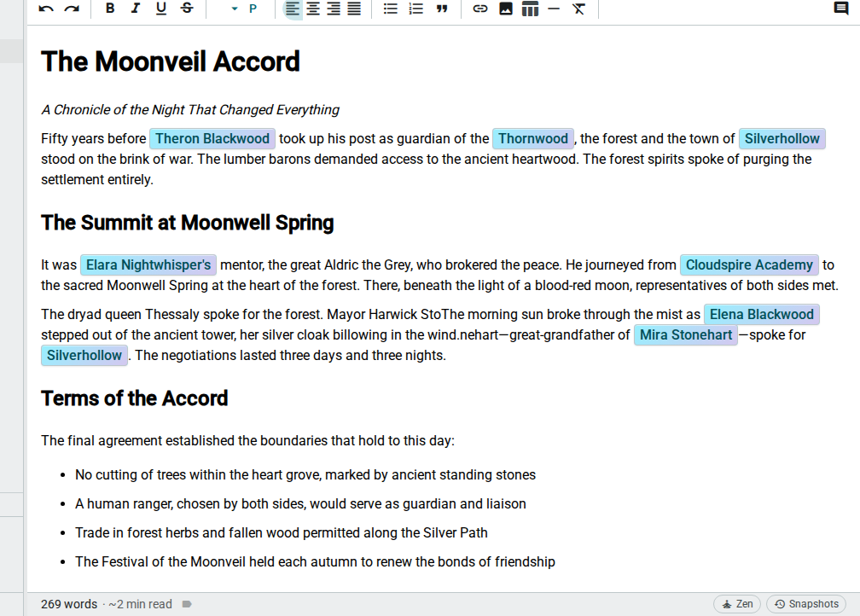Image resolution: width=860 pixels, height=616 pixels.
Task: Redo the last undone edit
Action: [x=72, y=9]
